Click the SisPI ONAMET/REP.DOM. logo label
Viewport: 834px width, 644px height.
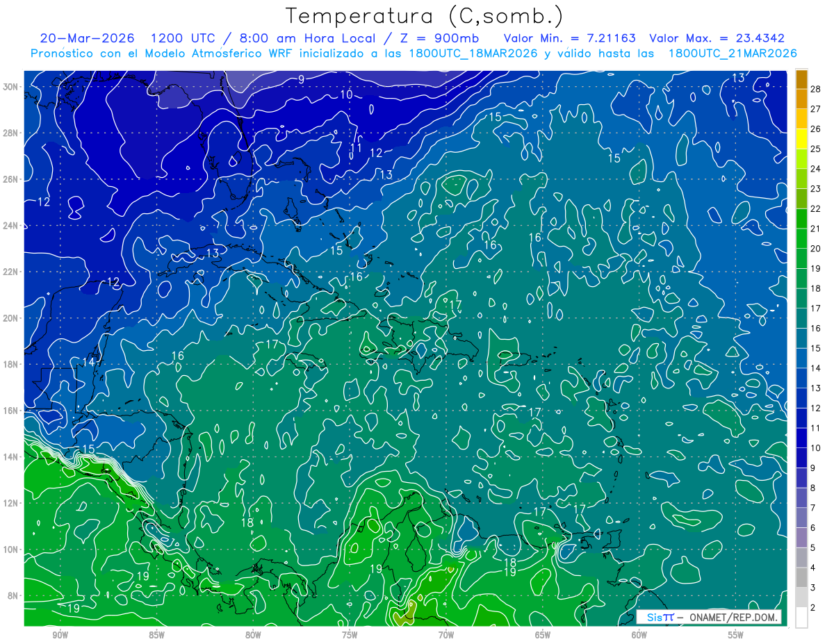click(708, 617)
